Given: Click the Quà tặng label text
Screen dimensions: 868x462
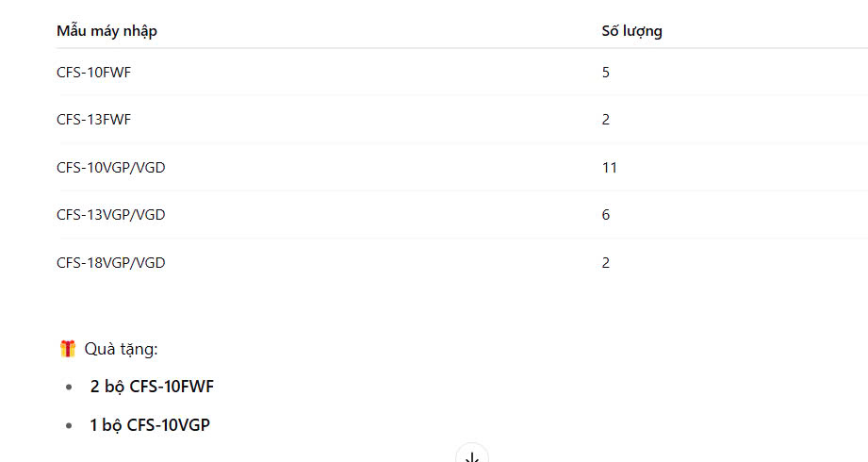Looking at the screenshot, I should click(x=121, y=350).
